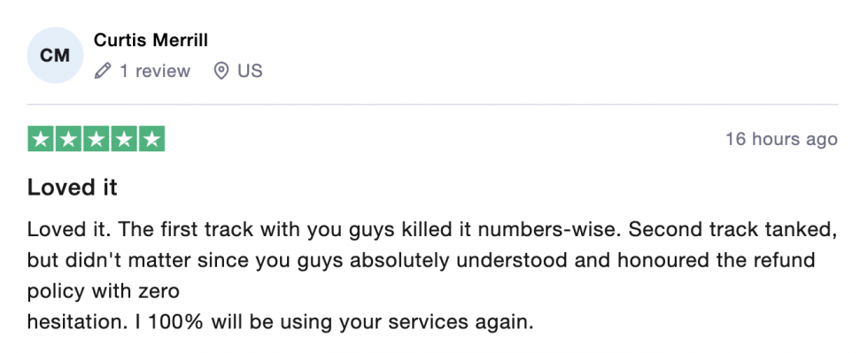Click the fifth green star

tap(151, 139)
